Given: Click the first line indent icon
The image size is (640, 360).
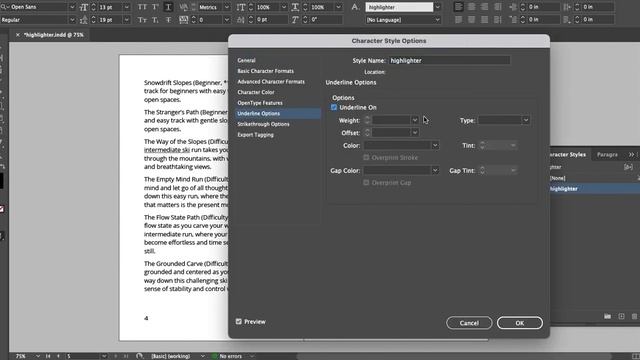Looking at the screenshot, I should tap(513, 20).
